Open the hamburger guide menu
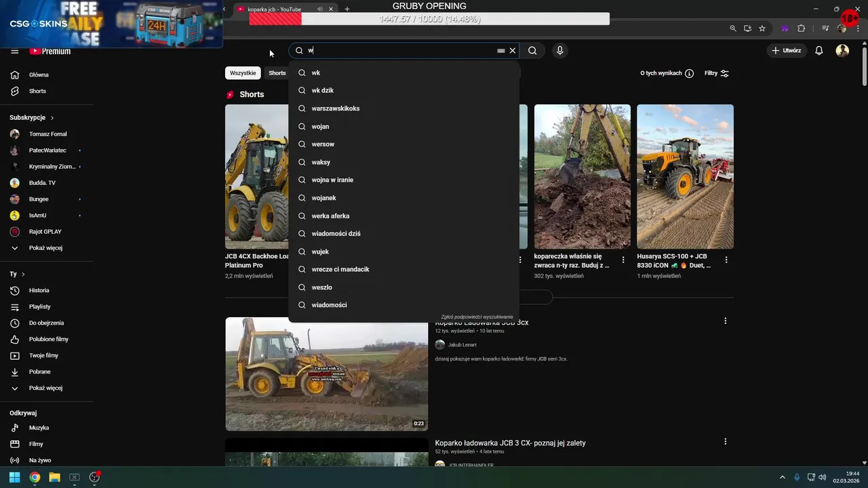This screenshot has width=868, height=488. coord(14,52)
